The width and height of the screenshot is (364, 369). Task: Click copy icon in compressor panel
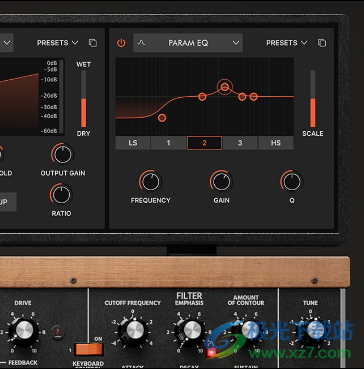[93, 43]
